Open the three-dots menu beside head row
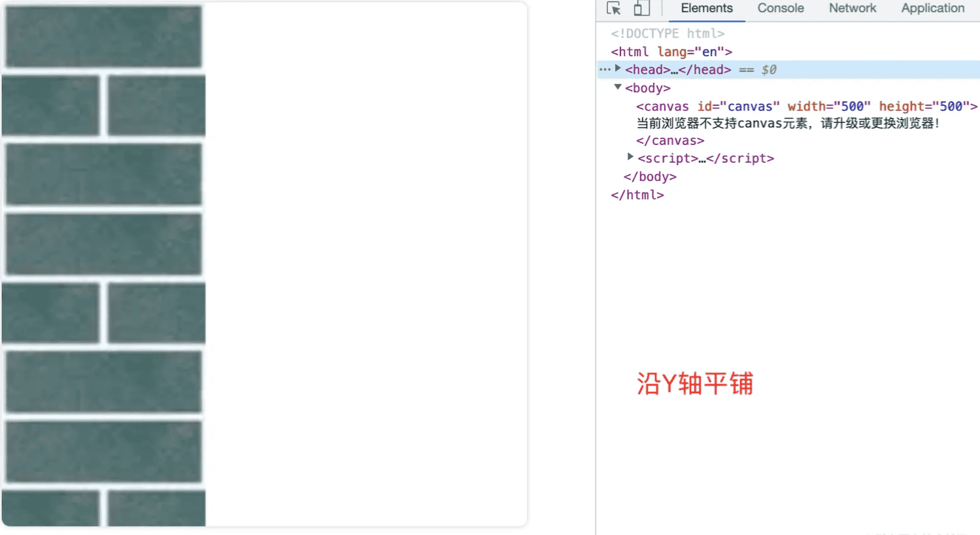Screen dimensions: 980x535 pyautogui.click(x=605, y=69)
